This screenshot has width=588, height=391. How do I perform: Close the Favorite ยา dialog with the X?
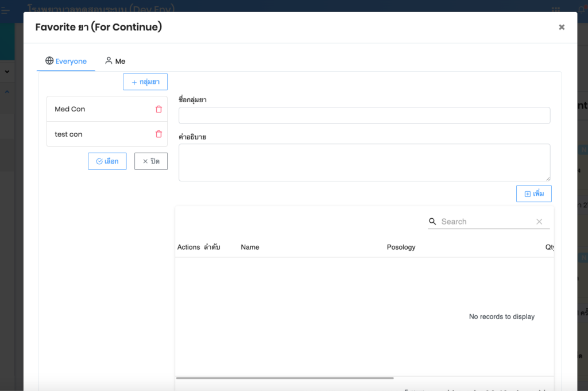[562, 27]
